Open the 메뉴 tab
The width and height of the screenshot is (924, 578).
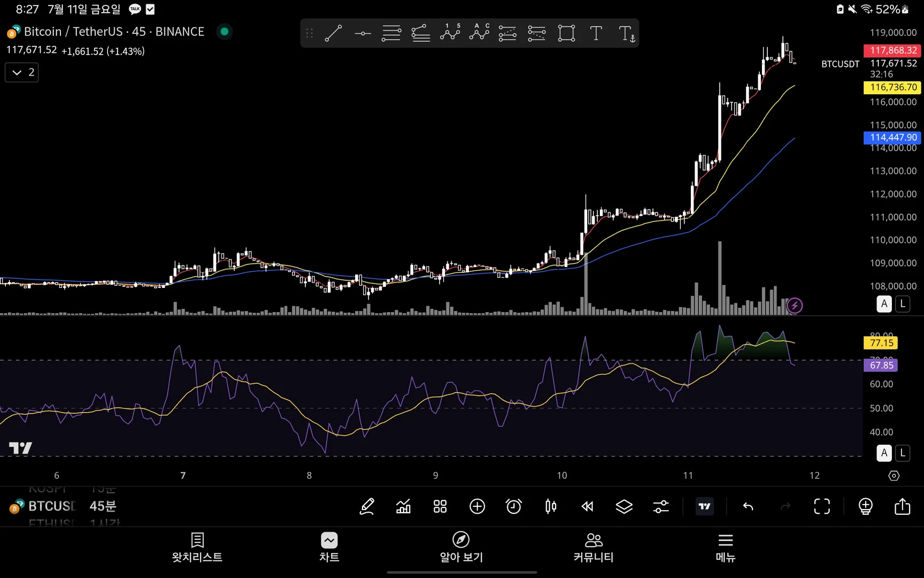(726, 547)
